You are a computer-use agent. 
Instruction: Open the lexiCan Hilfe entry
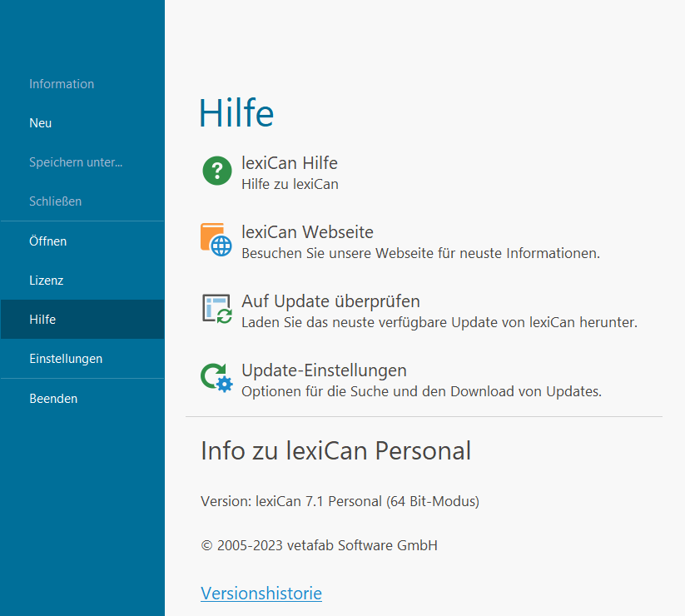click(289, 163)
